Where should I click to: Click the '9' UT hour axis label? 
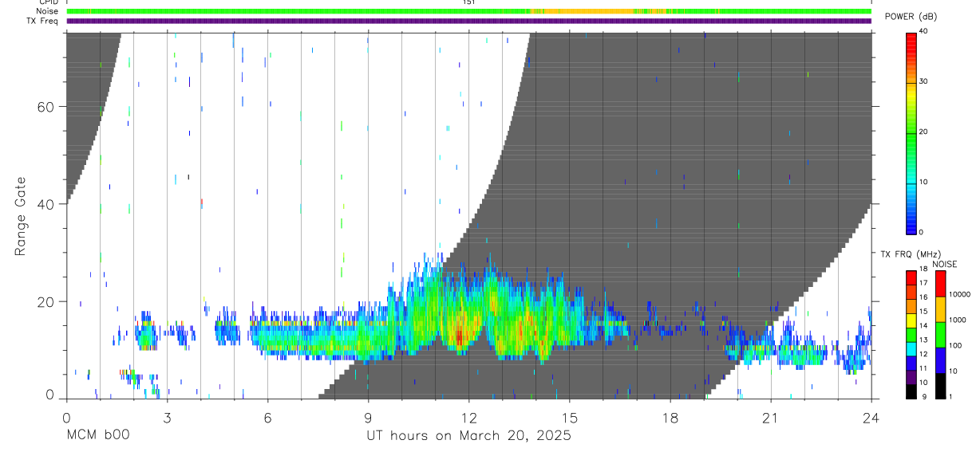tap(369, 418)
